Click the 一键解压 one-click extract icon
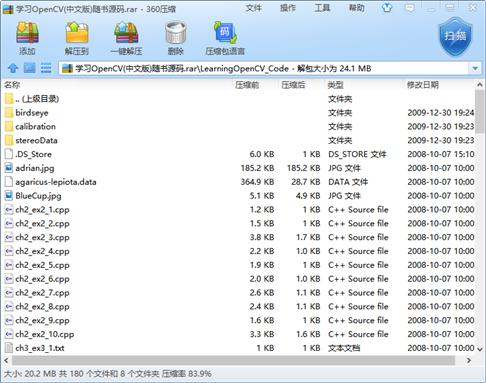The width and height of the screenshot is (486, 383). pyautogui.click(x=126, y=33)
